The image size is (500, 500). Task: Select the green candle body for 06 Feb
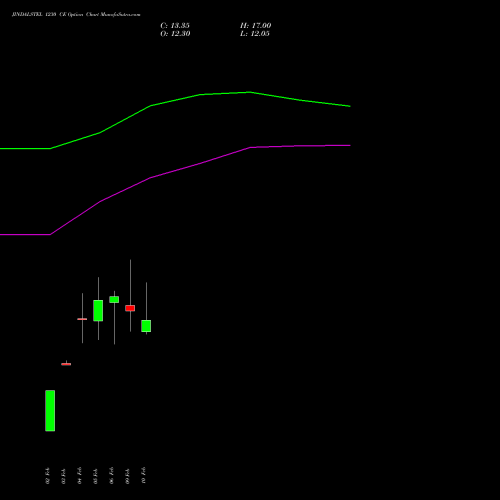point(114,299)
